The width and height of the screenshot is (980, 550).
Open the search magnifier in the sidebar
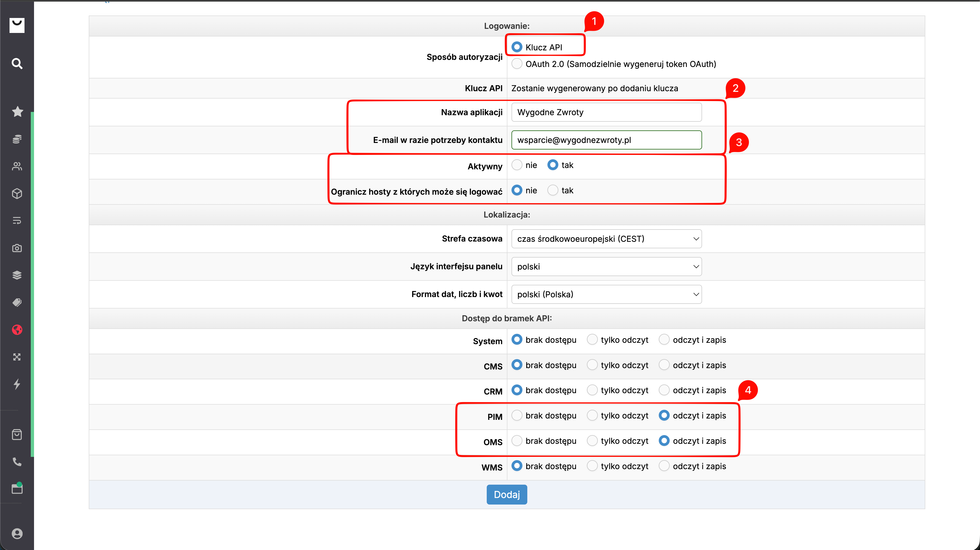17,63
